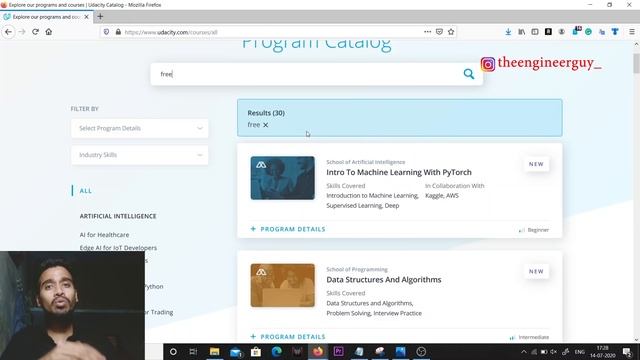This screenshot has width=640, height=360.
Task: Submit the catalog search with magnifier icon
Action: point(469,74)
